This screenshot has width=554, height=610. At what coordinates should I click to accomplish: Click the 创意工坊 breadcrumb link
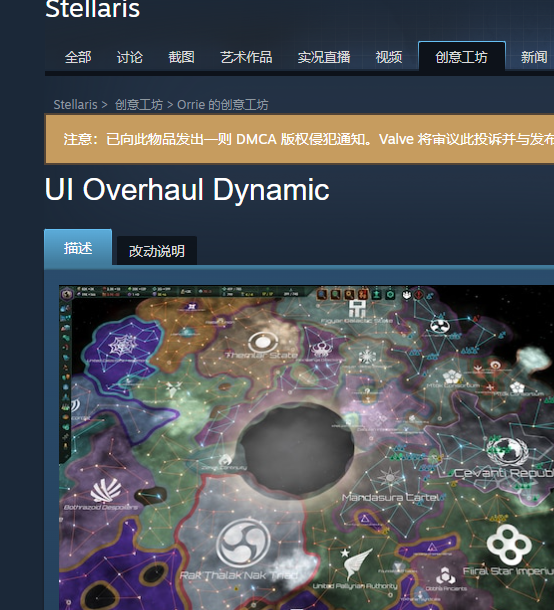point(138,105)
